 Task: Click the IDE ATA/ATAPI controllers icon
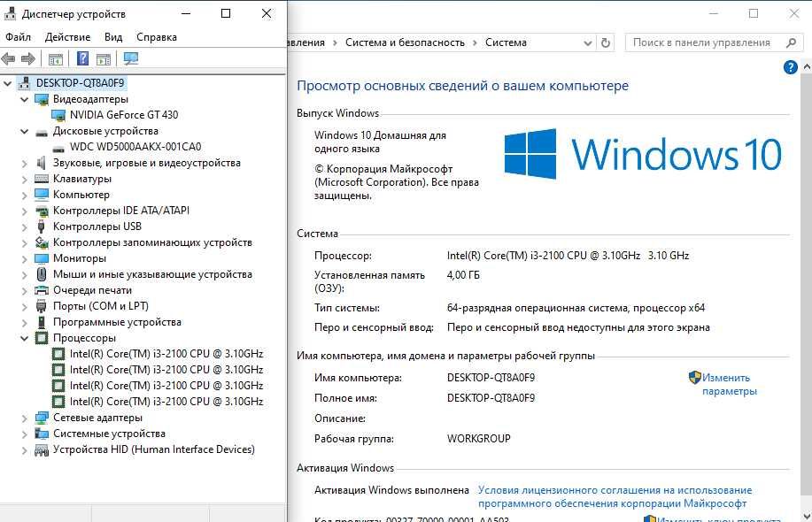click(42, 211)
